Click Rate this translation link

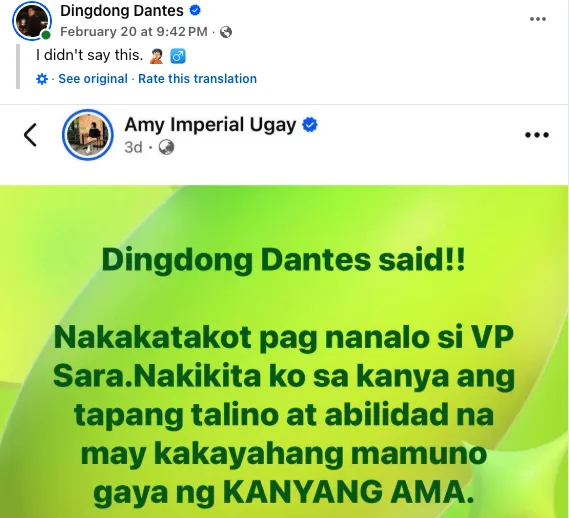(x=197, y=79)
